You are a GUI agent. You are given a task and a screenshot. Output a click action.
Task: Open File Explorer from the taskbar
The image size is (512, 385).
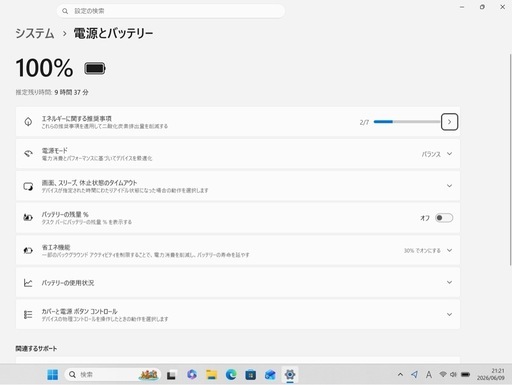pyautogui.click(x=211, y=375)
